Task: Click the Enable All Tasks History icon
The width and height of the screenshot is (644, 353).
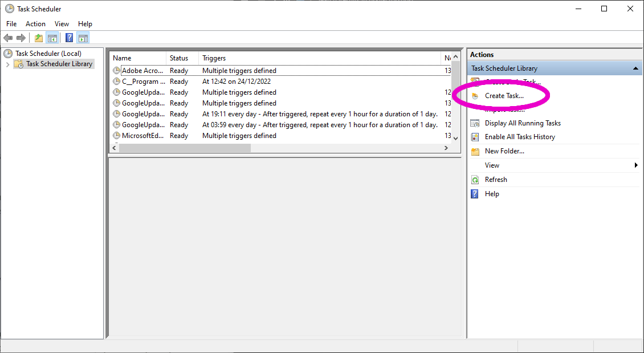Action: [475, 137]
